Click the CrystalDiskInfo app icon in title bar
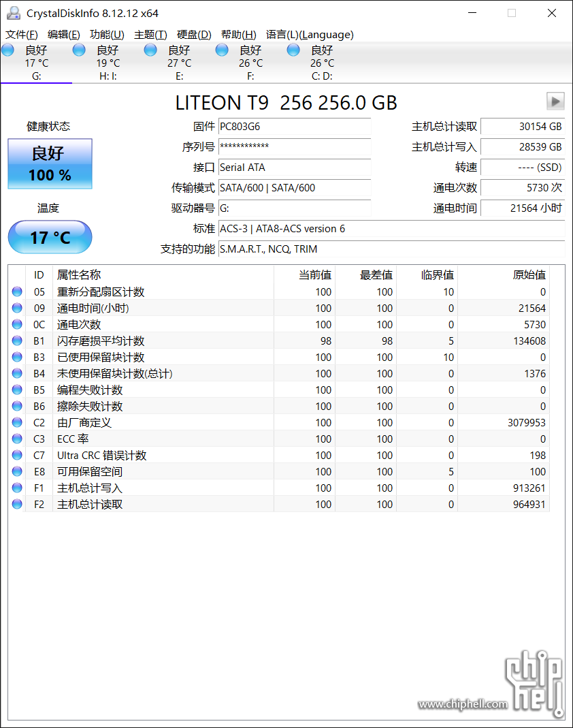This screenshot has height=728, width=573. tap(14, 13)
